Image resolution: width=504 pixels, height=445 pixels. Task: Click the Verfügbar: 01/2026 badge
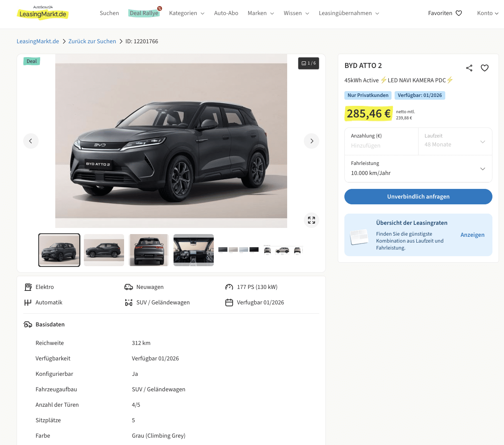420,95
